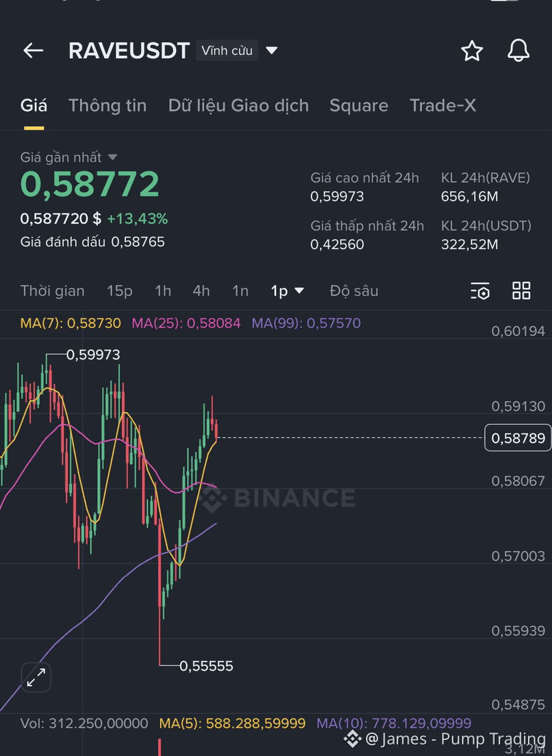Open the 1p interval dropdown
Screen dimensions: 552x756
click(287, 291)
